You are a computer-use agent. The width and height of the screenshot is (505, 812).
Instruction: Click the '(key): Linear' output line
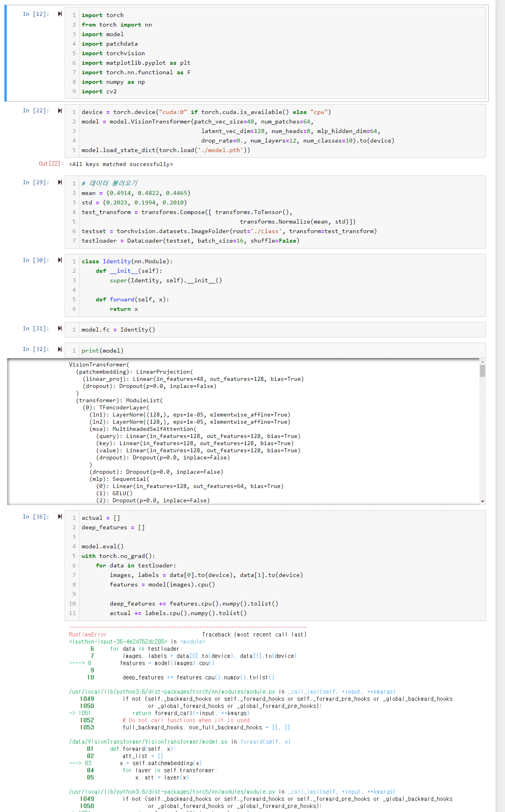coord(195,443)
